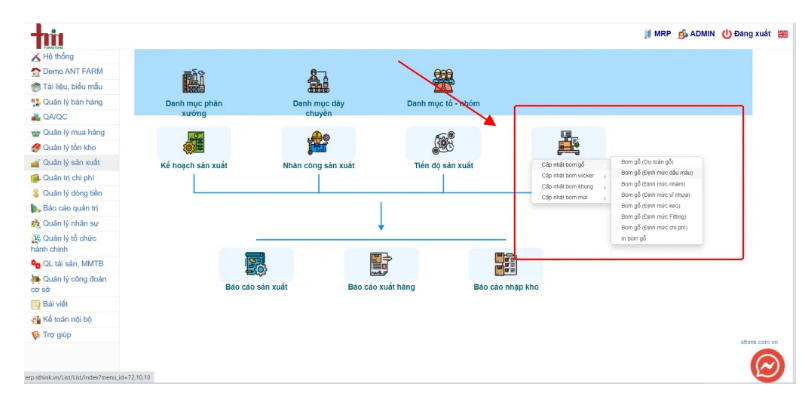
Task: Click the Quản lý dòng tiền dollar icon
Action: click(x=36, y=193)
